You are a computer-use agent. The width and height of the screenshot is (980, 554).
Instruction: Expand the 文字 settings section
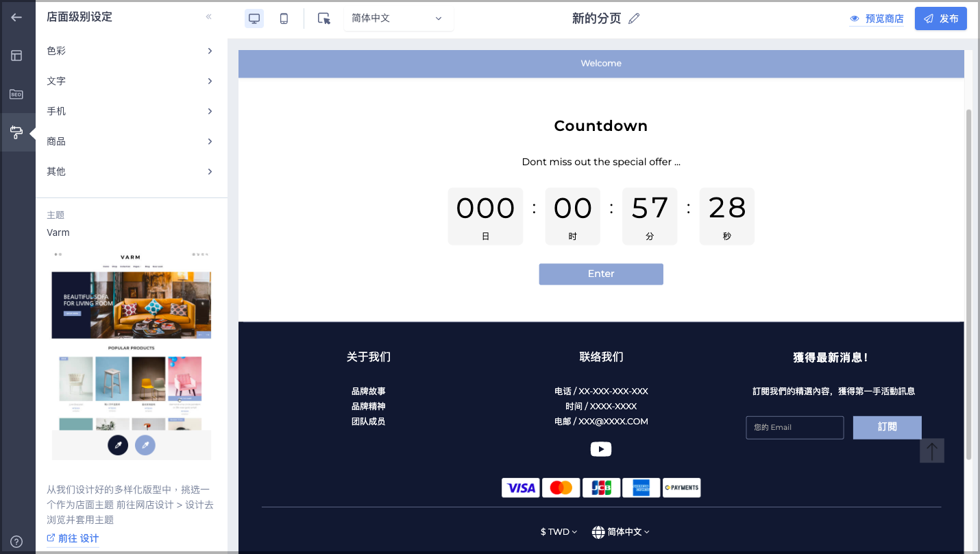pos(130,81)
